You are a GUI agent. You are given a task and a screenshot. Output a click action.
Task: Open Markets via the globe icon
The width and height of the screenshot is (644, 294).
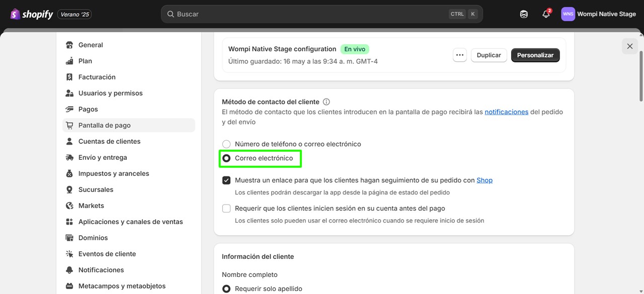click(69, 205)
